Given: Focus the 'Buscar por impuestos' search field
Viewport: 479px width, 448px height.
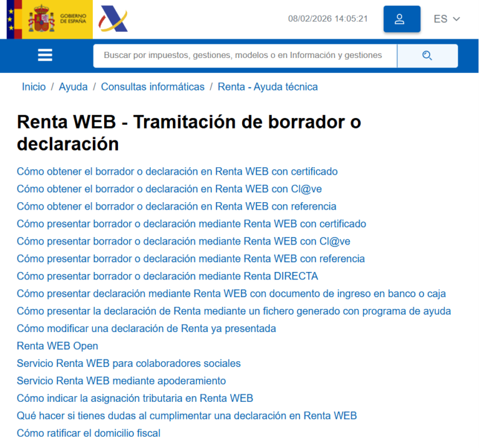Looking at the screenshot, I should (245, 56).
